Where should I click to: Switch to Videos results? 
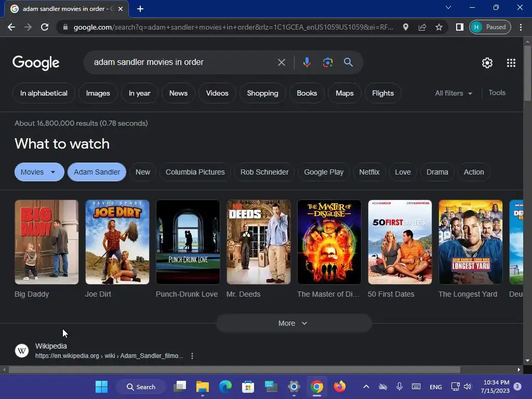217,94
